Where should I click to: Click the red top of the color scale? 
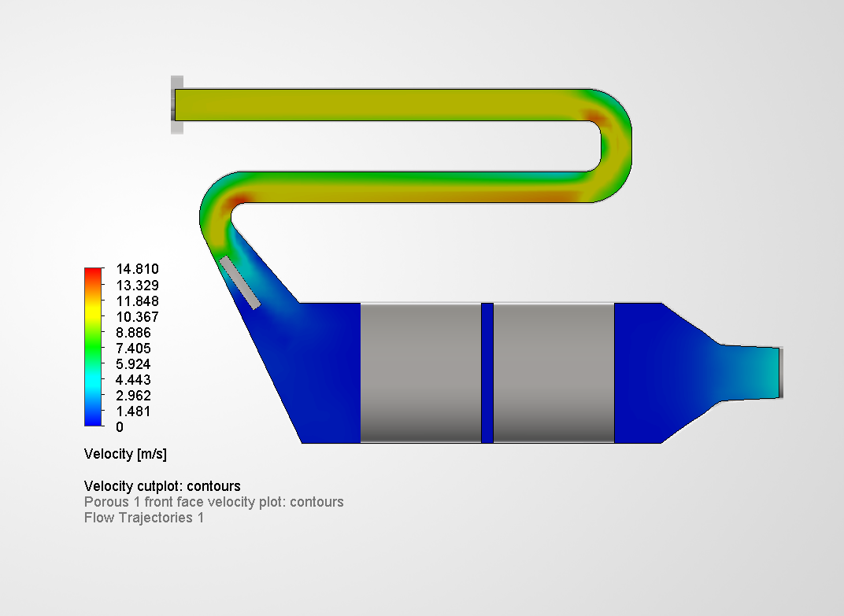point(91,271)
